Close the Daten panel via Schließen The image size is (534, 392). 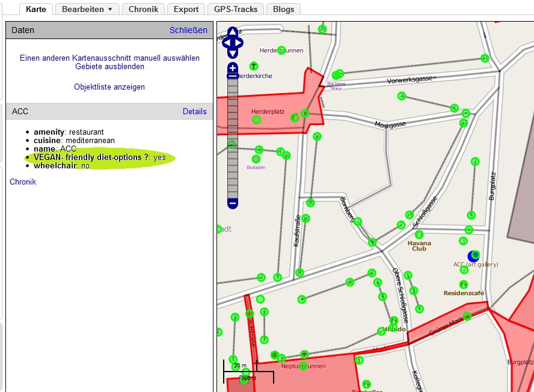pyautogui.click(x=188, y=30)
